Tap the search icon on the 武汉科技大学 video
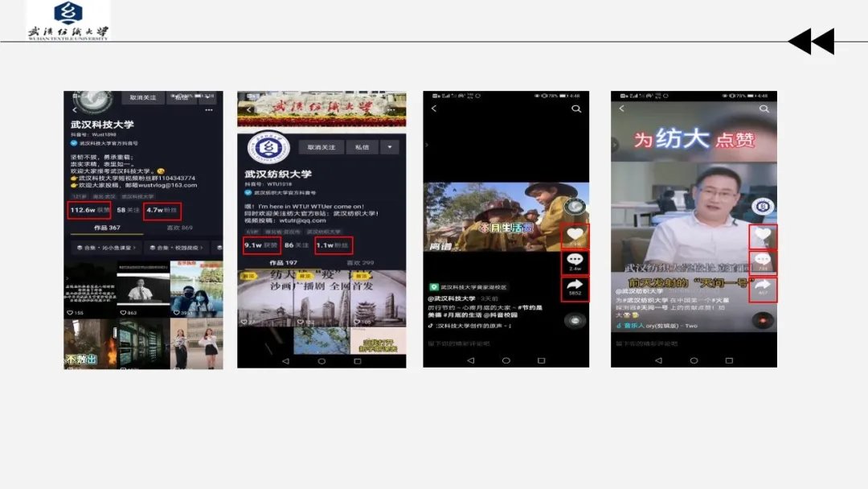 tap(576, 109)
